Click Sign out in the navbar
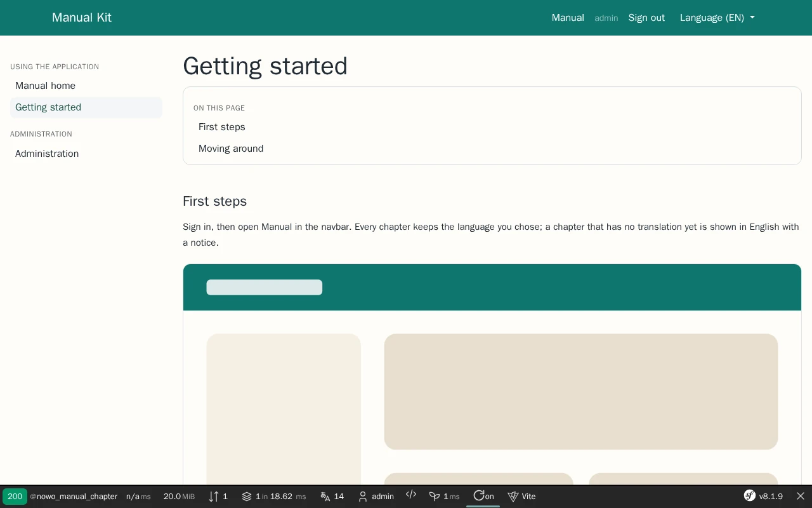Image resolution: width=812 pixels, height=508 pixels. tap(646, 18)
